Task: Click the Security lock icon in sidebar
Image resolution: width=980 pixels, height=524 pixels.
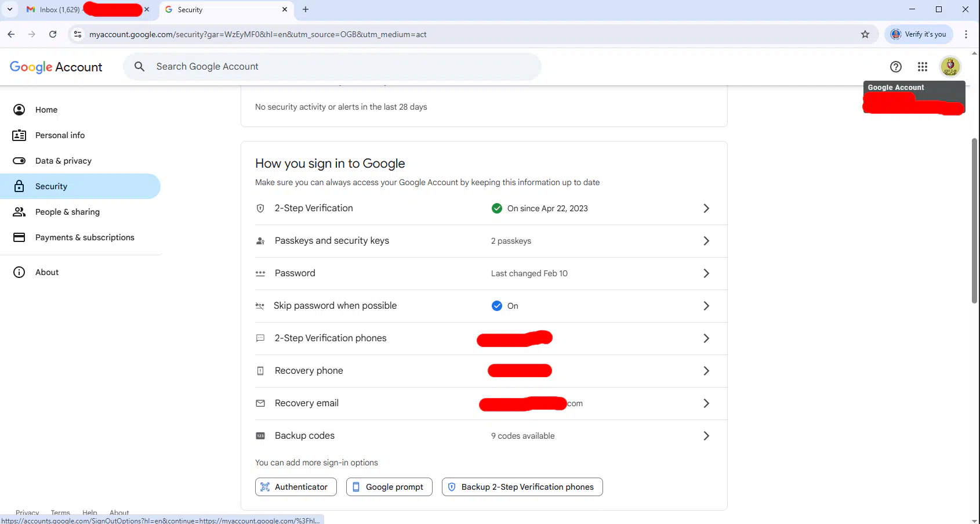Action: pos(19,186)
